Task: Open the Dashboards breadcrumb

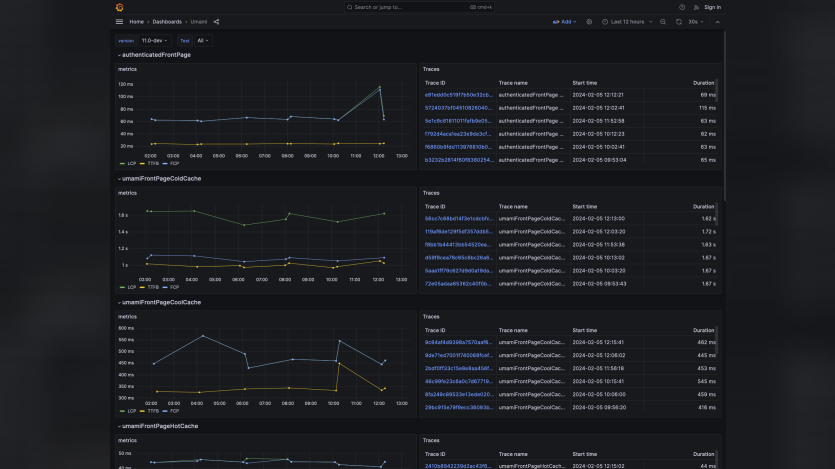Action: point(167,22)
